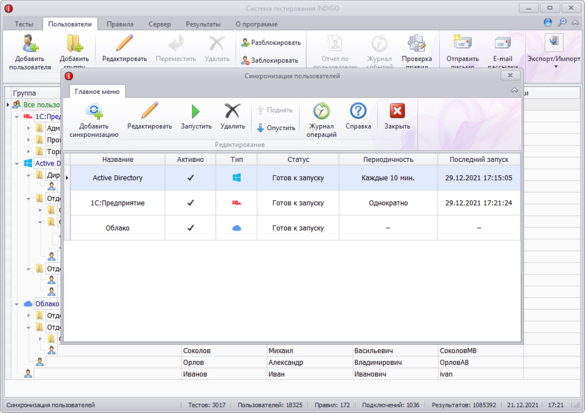Click Добавить пользователя icon in main ribbon
Screen dimensions: 585x413
30,43
